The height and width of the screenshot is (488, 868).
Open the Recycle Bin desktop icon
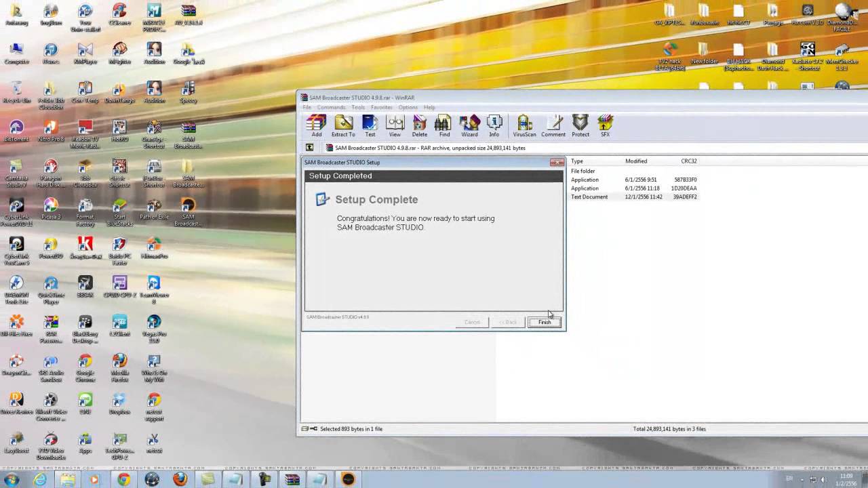point(16,92)
